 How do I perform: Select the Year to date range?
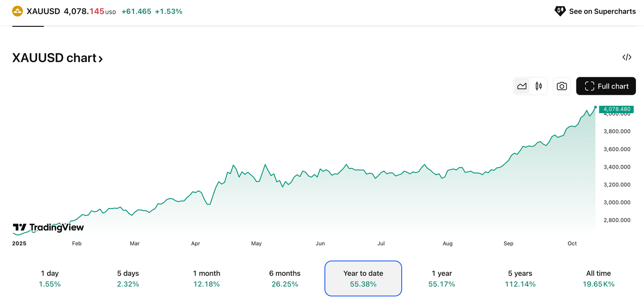(363, 278)
